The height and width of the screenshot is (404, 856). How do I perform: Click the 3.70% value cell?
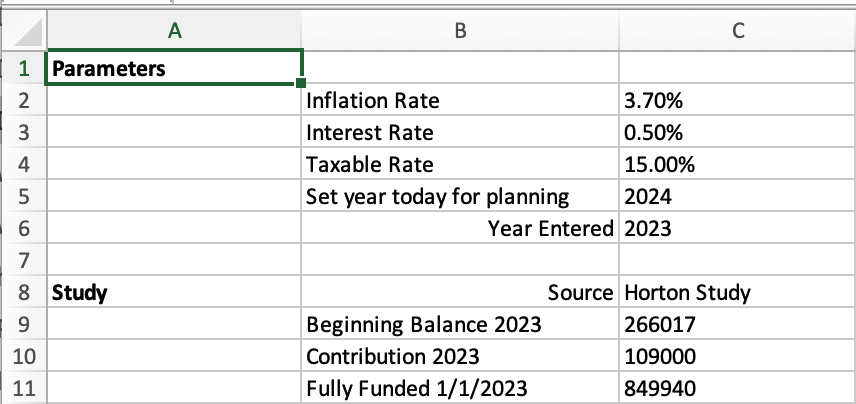point(737,101)
